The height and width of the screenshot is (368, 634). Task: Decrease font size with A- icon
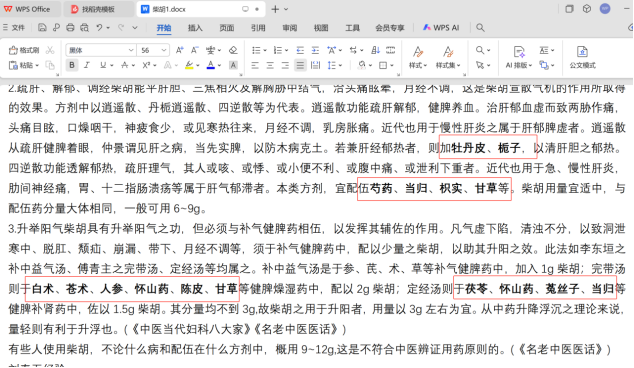(194, 50)
